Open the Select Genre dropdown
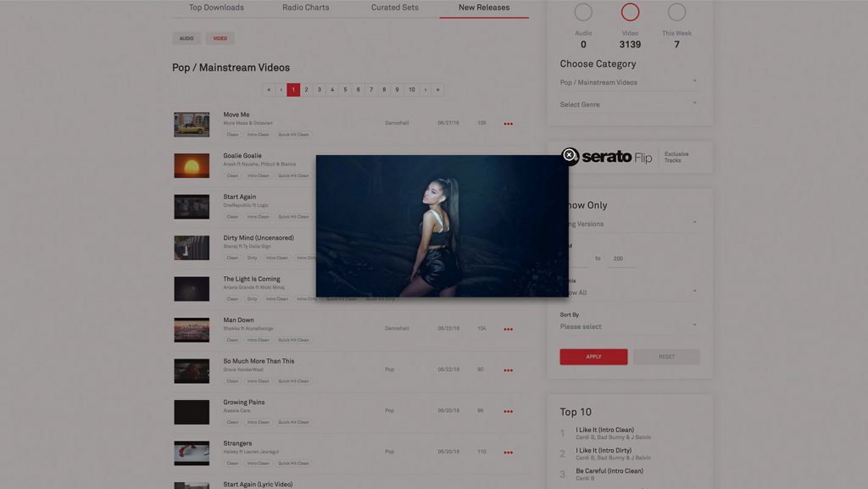This screenshot has height=489, width=868. pos(628,104)
